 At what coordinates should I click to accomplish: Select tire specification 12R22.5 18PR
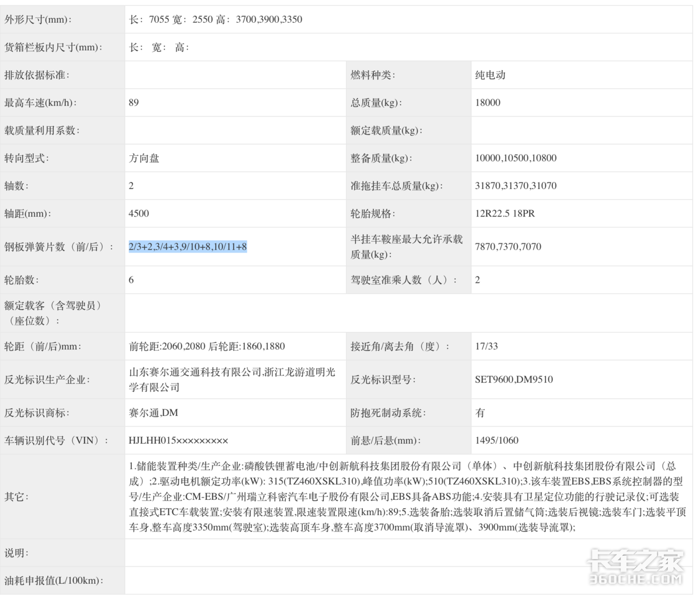click(x=505, y=213)
